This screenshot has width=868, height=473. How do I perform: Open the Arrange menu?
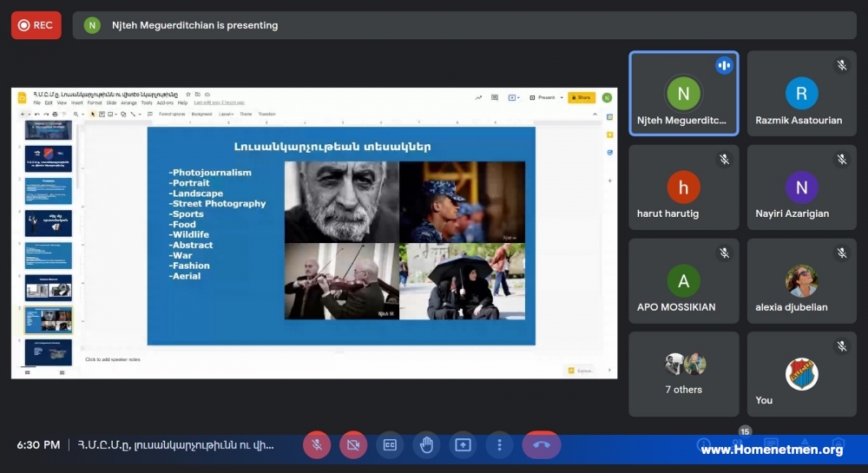129,103
